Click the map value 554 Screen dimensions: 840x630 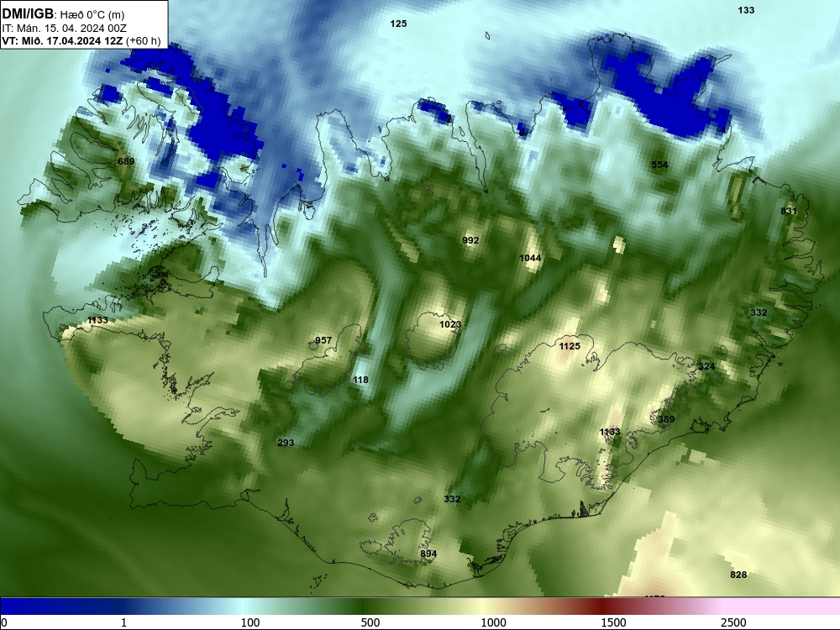tap(659, 165)
